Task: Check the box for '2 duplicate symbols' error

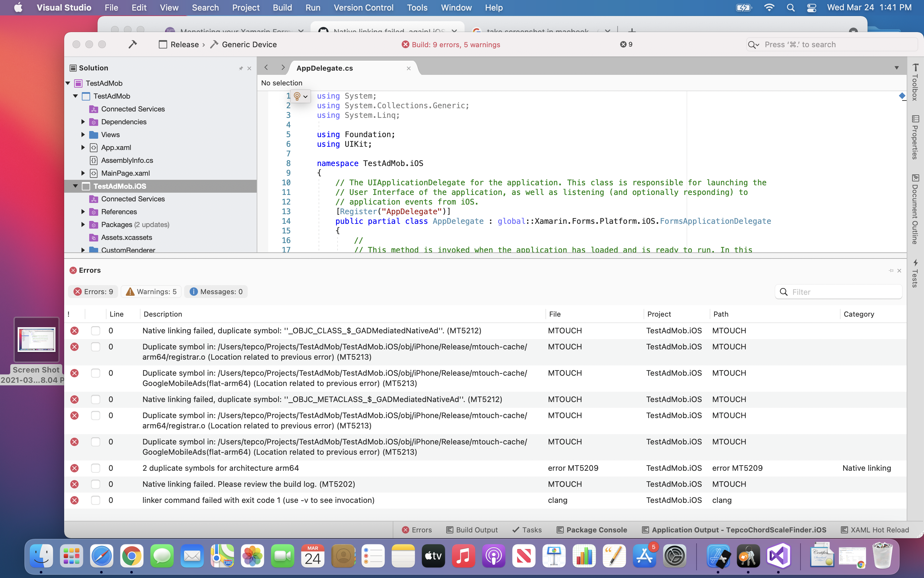Action: click(x=96, y=468)
